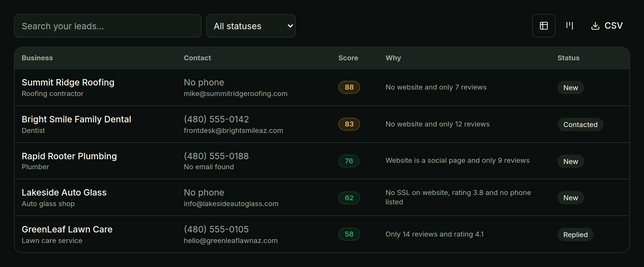The height and width of the screenshot is (267, 644).
Task: Click the score badge 58
Action: (349, 234)
